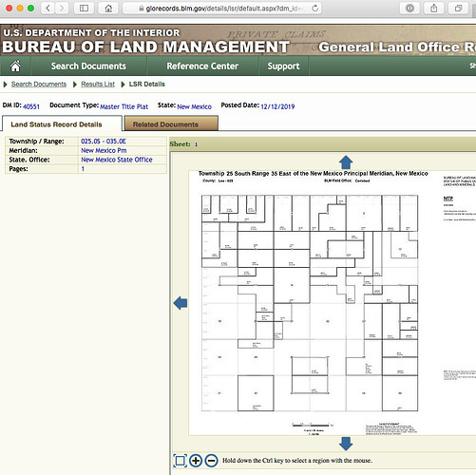Open the Reference Center menu
The image size is (476, 475).
tap(202, 66)
